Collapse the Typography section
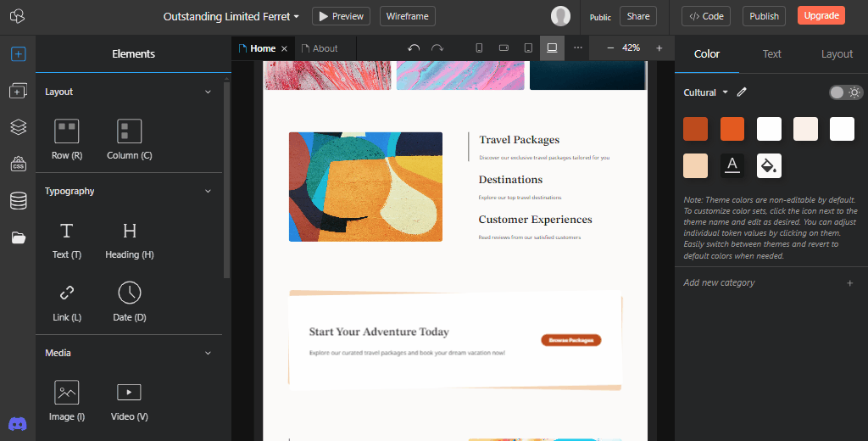This screenshot has width=868, height=441. click(x=208, y=191)
